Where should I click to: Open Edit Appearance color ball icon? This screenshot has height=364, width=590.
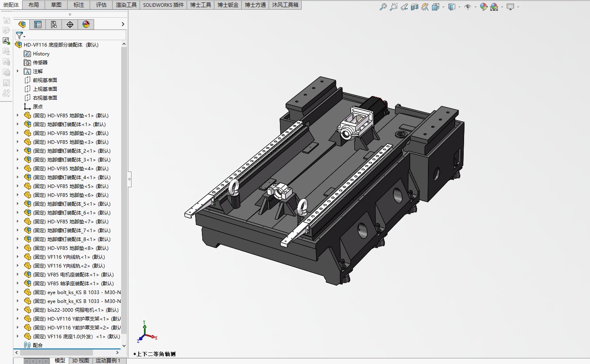coord(484,7)
